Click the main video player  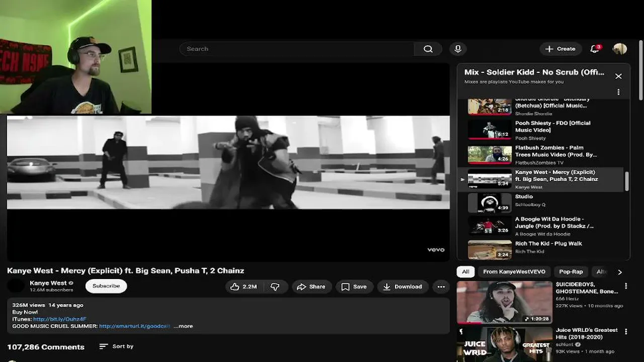click(x=228, y=162)
